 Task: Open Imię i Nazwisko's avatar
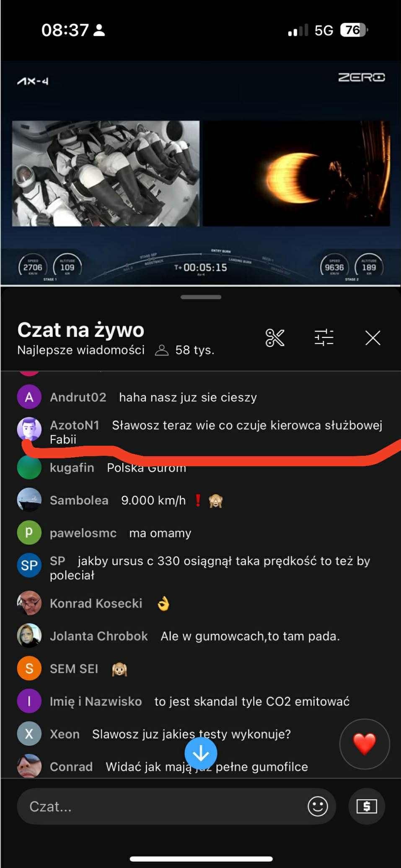(29, 701)
